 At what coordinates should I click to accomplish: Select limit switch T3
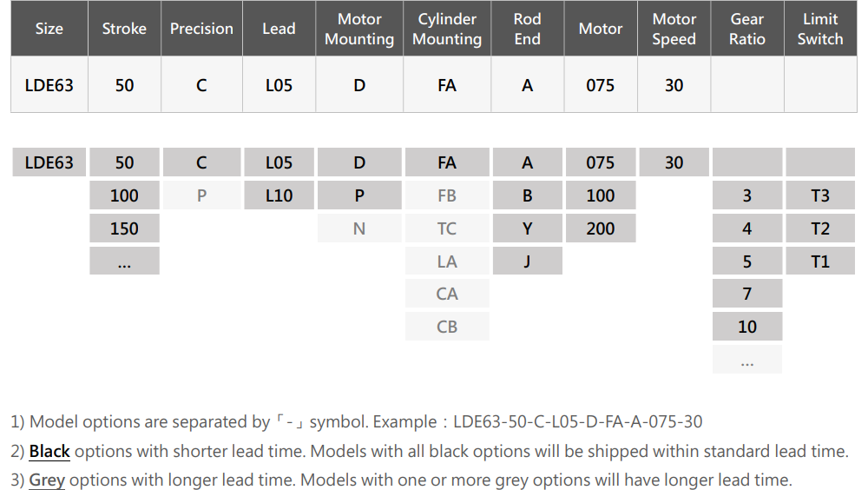(820, 195)
